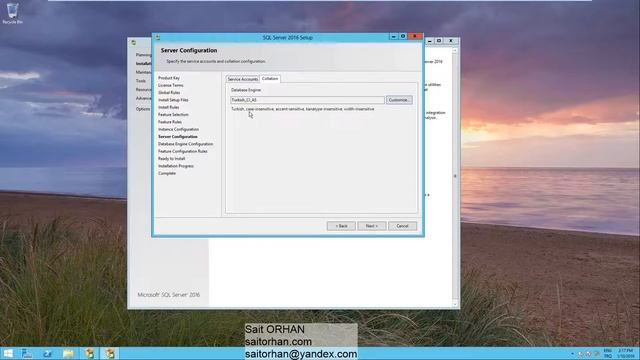Select the Install Setup Files step

point(173,100)
